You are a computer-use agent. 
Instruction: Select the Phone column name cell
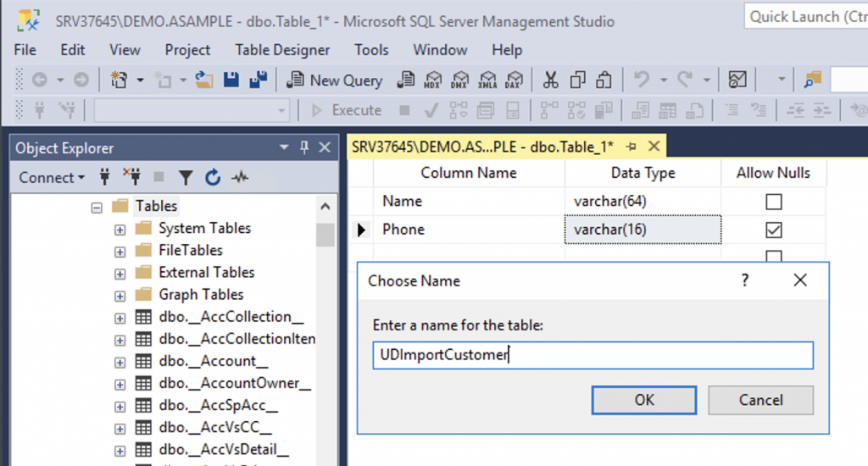pos(469,230)
